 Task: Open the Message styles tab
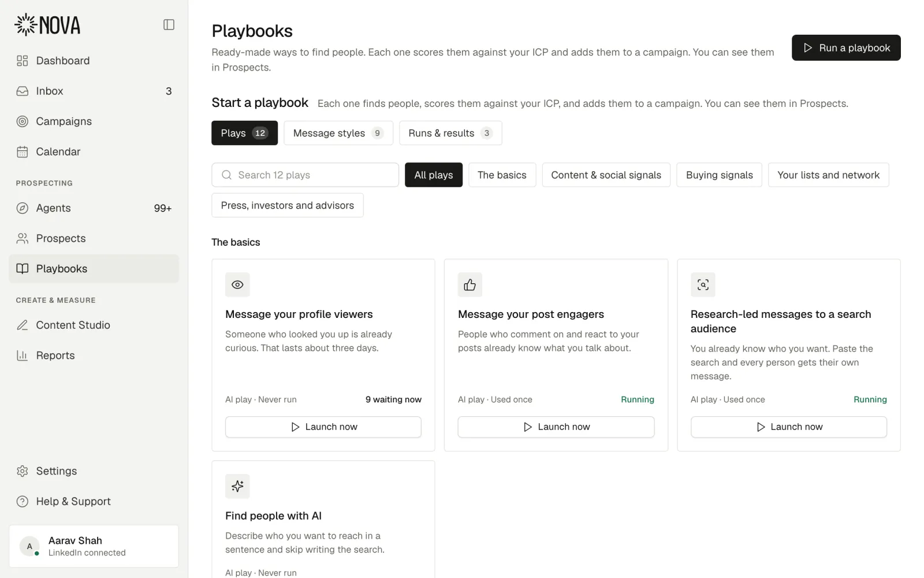pyautogui.click(x=338, y=133)
